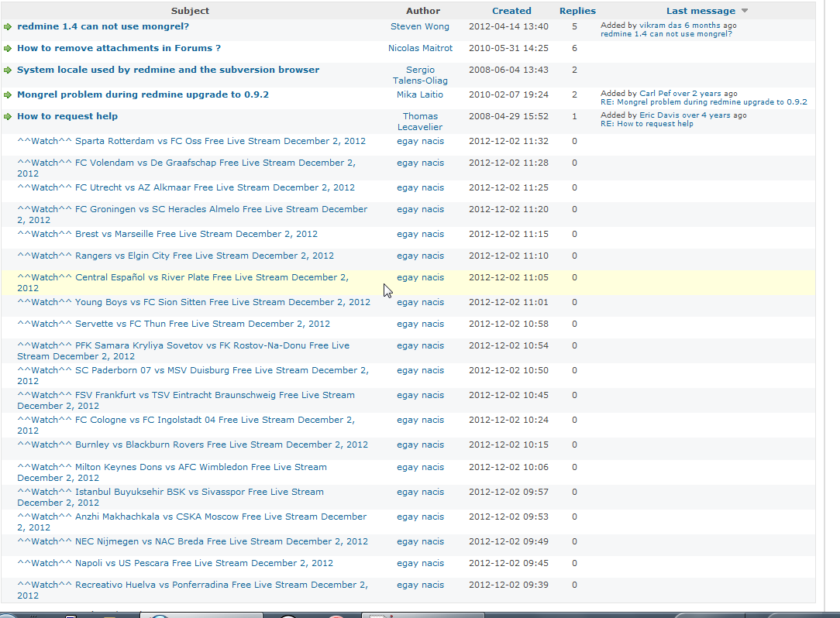Open Eric Davis user link
This screenshot has width=840, height=618.
659,115
